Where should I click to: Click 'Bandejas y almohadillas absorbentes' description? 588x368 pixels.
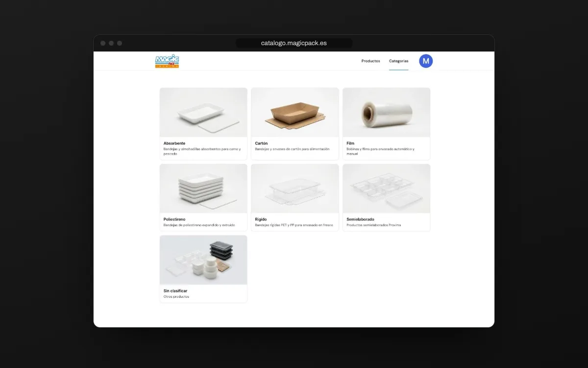pos(202,151)
